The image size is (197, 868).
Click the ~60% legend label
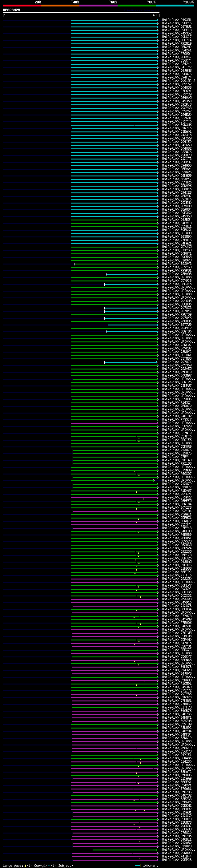tap(113, 2)
